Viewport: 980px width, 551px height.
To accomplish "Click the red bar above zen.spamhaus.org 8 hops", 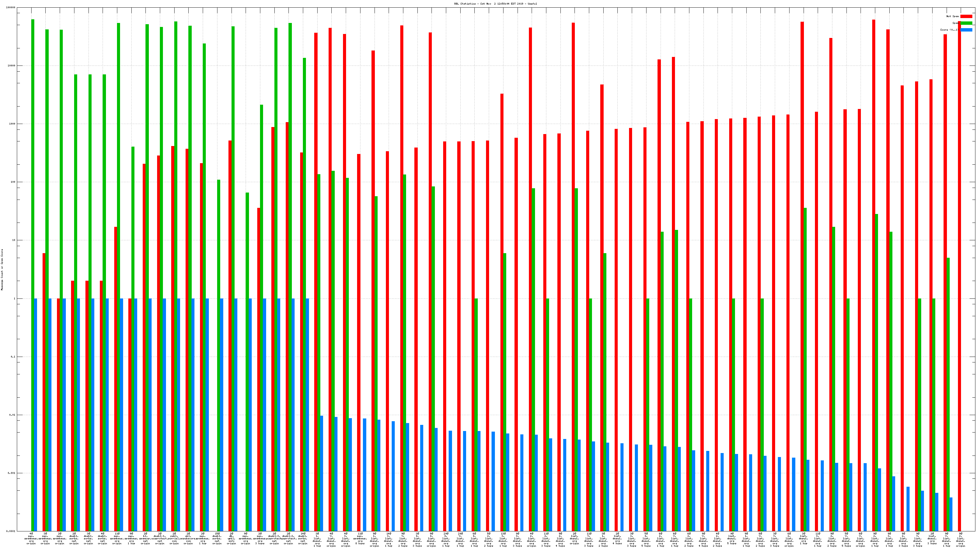I will pos(359,342).
